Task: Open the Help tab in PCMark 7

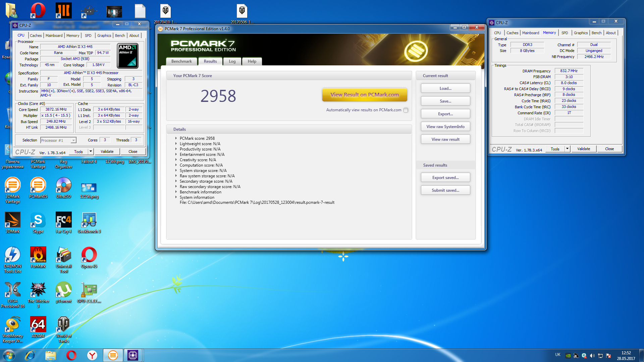Action: point(252,61)
